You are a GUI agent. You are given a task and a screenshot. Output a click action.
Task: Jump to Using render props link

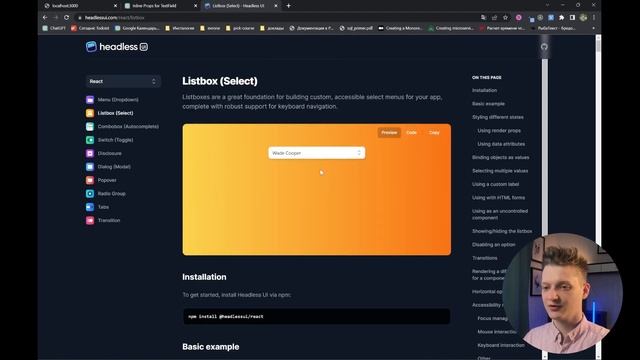pos(499,131)
